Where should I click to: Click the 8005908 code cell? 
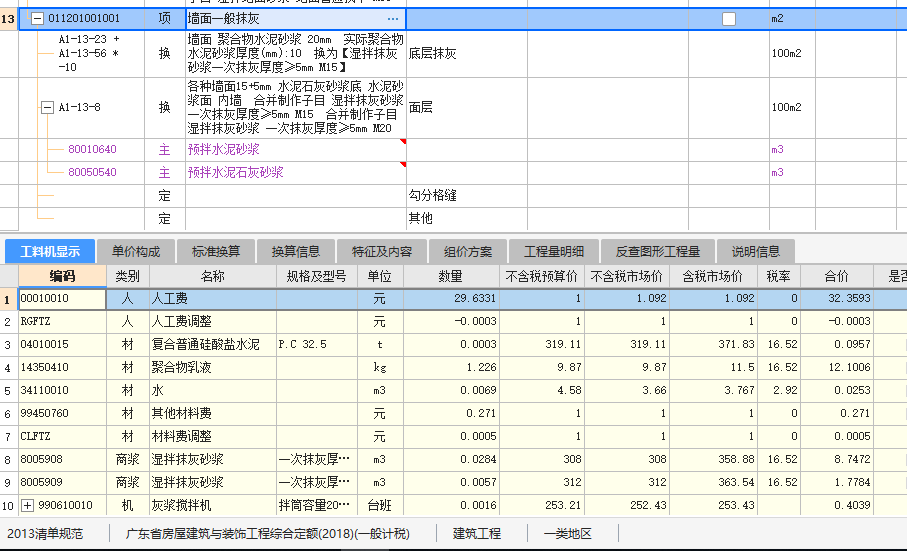62,460
